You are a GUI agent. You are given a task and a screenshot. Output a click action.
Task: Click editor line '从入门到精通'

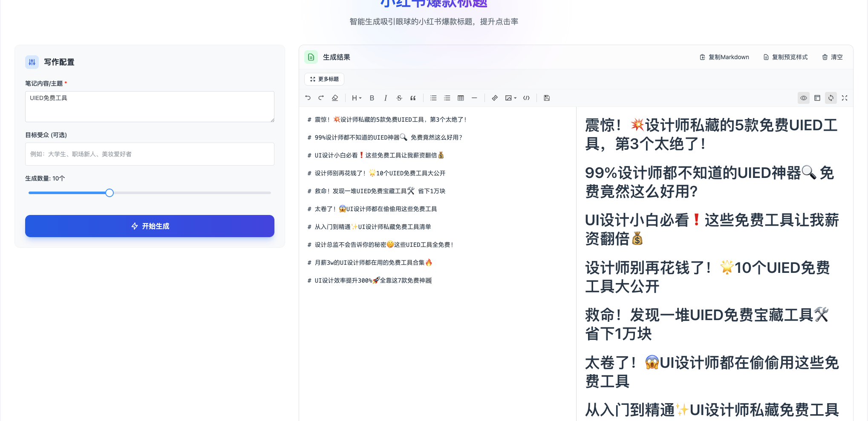(x=369, y=227)
